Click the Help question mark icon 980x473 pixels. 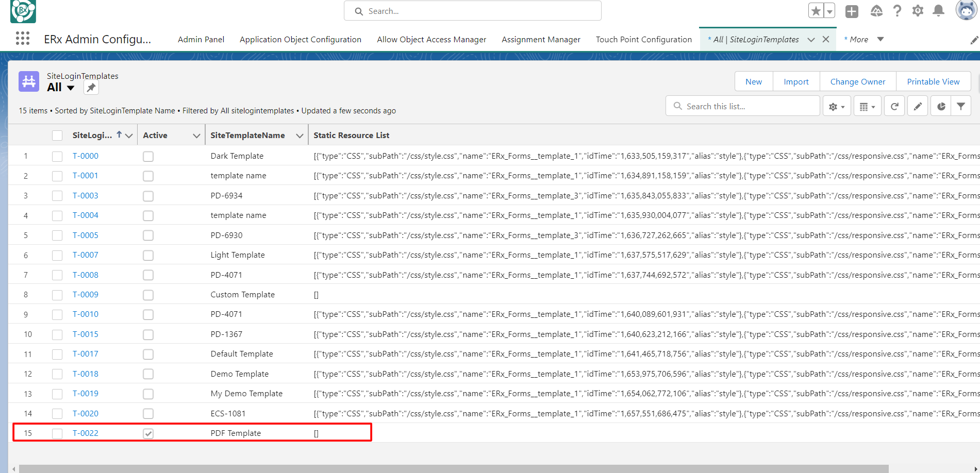coord(897,11)
